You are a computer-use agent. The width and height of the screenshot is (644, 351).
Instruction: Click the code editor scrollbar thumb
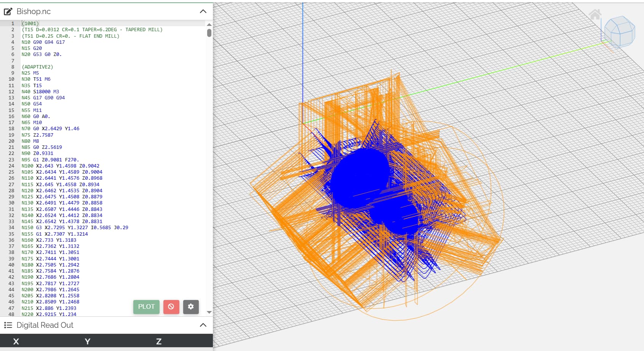pyautogui.click(x=209, y=33)
